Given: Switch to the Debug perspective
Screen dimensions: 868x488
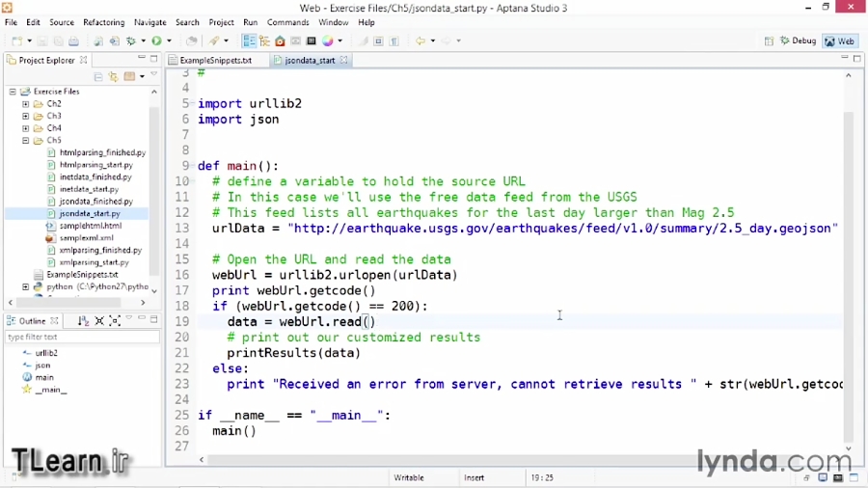Looking at the screenshot, I should point(799,41).
